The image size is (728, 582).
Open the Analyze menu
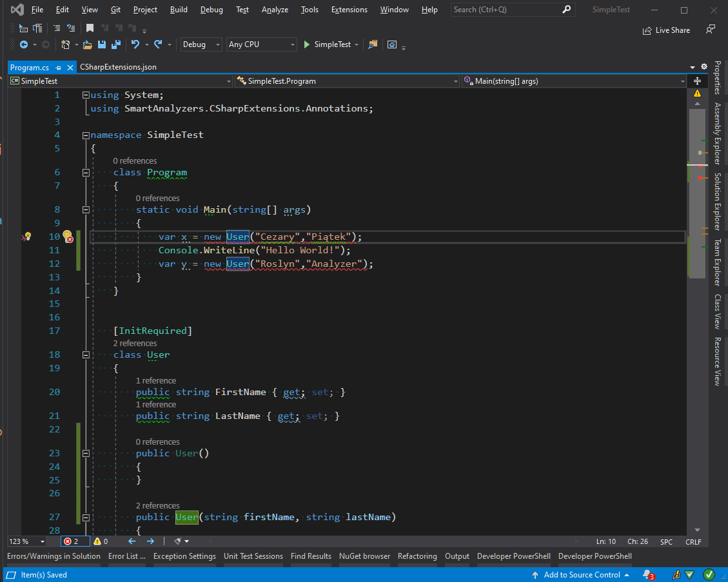(275, 10)
